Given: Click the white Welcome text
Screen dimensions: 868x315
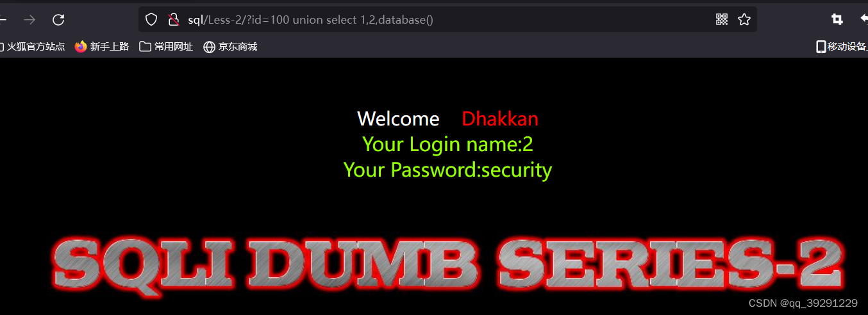Looking at the screenshot, I should 398,119.
